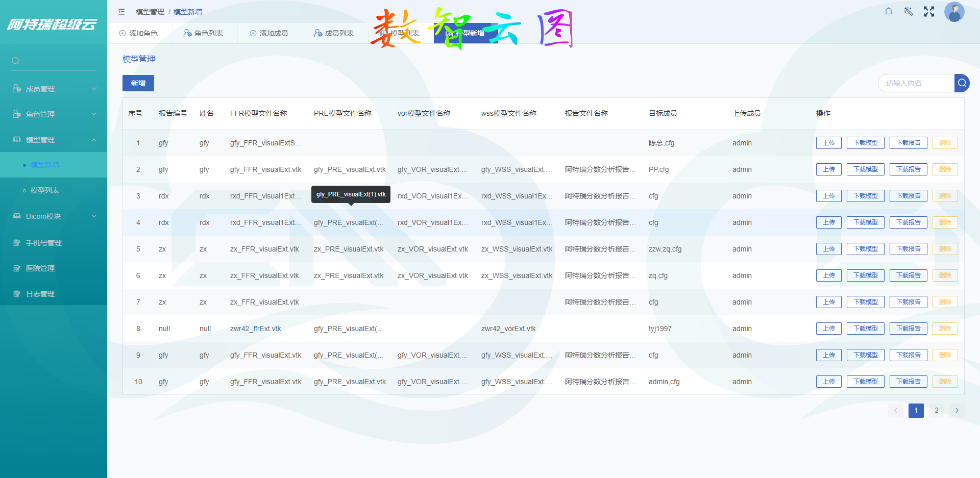Select the 医院管理 hospital icon
The width and height of the screenshot is (980, 478).
17,268
